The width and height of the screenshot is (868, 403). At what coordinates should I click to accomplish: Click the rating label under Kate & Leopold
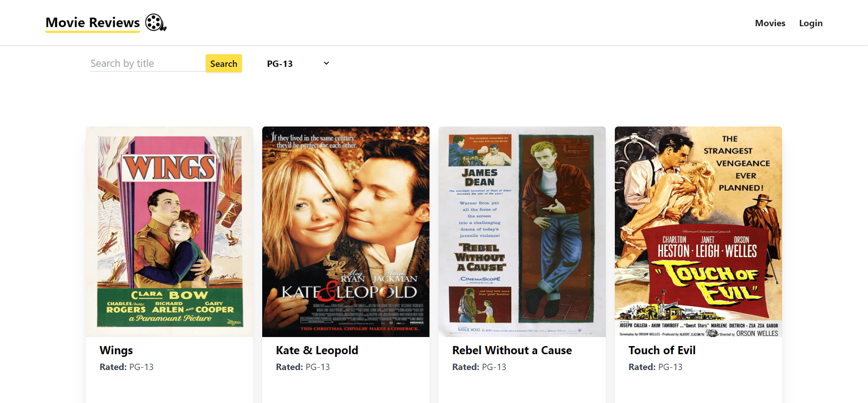point(303,367)
